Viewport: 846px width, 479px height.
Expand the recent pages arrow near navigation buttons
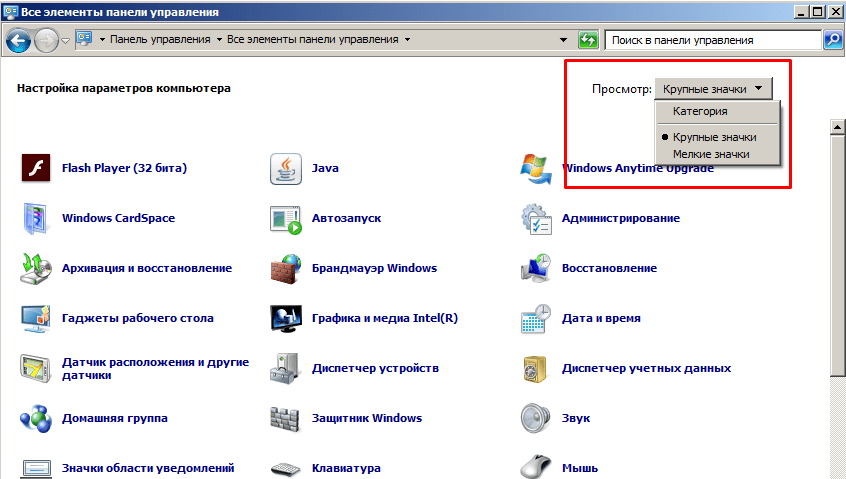click(x=65, y=40)
